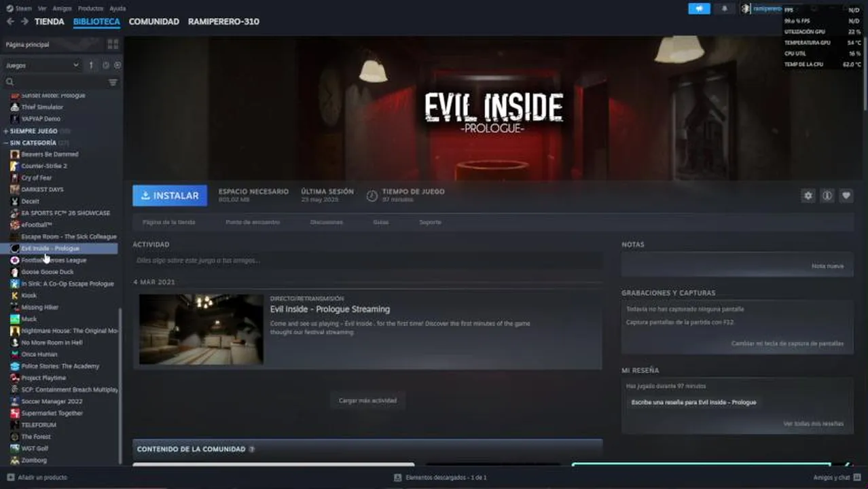Open the announcements megaphone button
868x489 pixels.
point(699,9)
